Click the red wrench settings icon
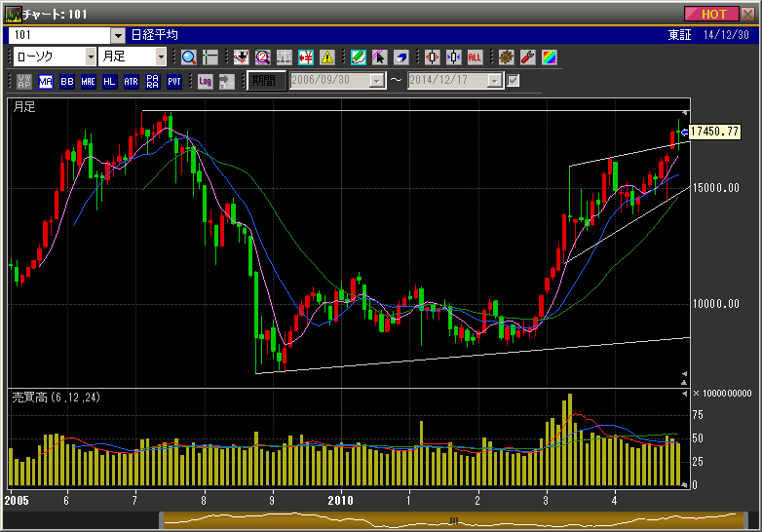 (528, 57)
